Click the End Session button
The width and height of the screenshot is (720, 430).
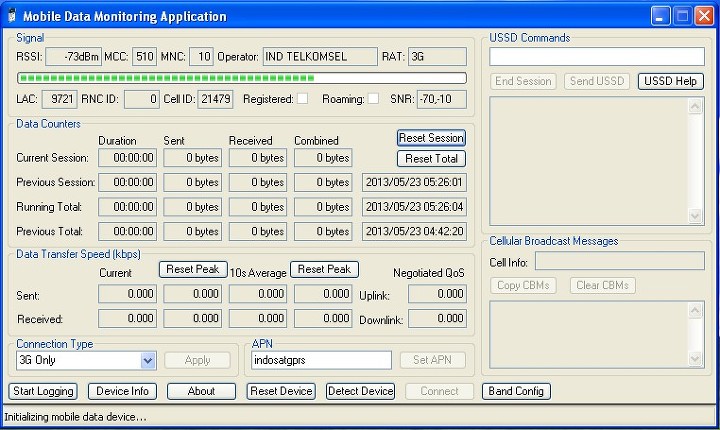[523, 81]
